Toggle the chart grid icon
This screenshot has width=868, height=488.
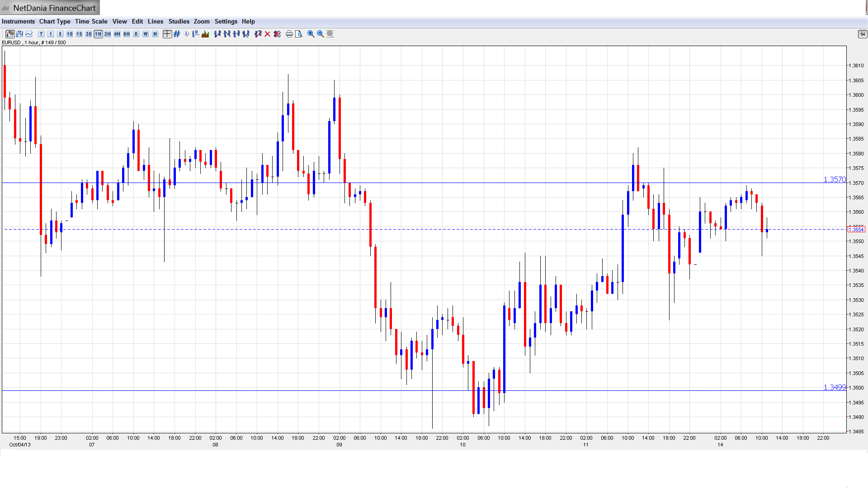pyautogui.click(x=177, y=34)
